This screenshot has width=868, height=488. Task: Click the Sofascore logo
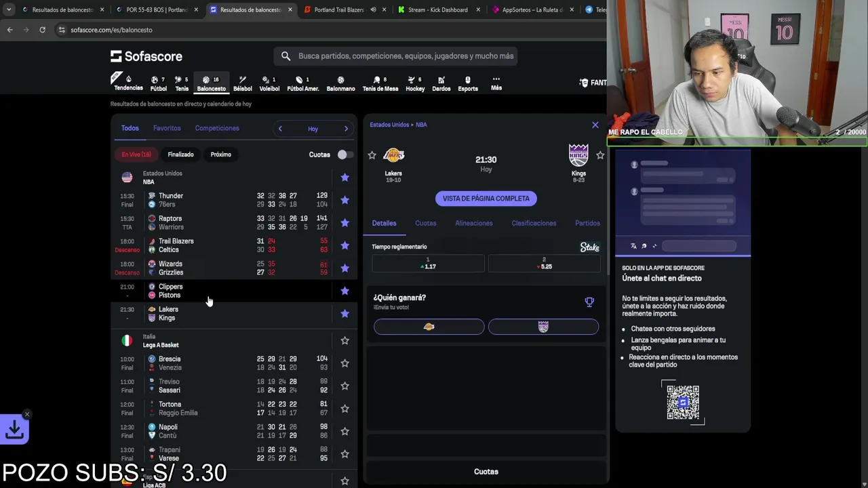pyautogui.click(x=146, y=56)
